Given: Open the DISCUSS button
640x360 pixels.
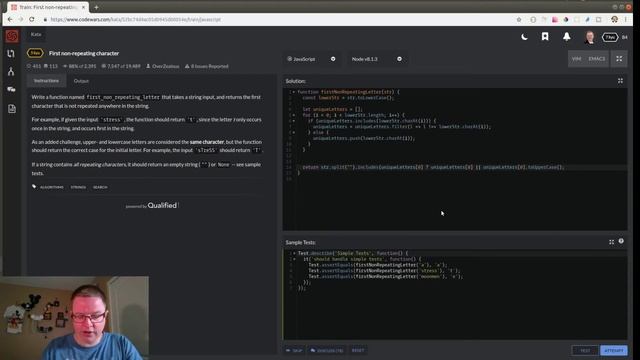Looking at the screenshot, I should (x=327, y=350).
